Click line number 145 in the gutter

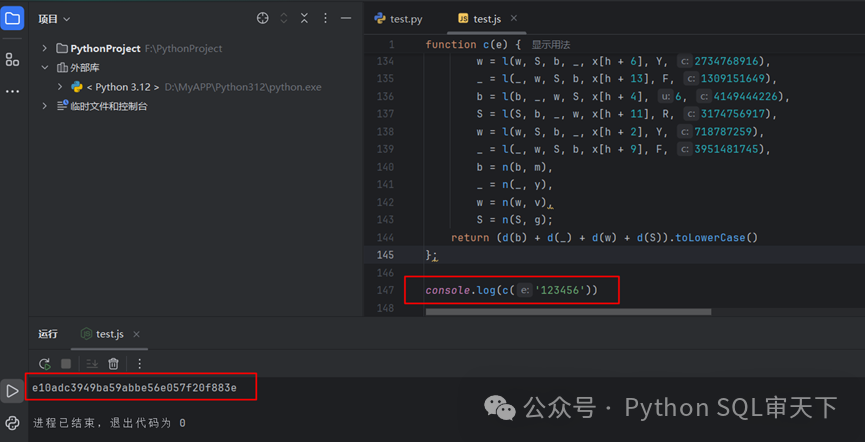[x=383, y=255]
